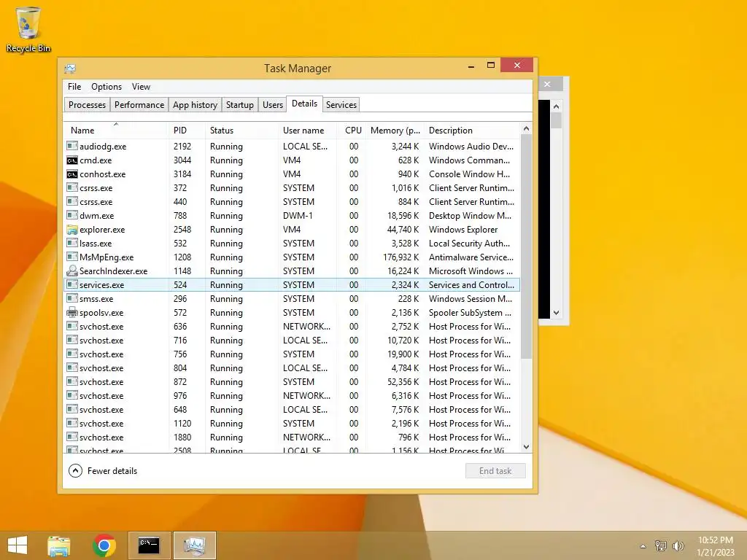Sort by the Status column header
Screen dimensions: 747x560
tap(241, 130)
